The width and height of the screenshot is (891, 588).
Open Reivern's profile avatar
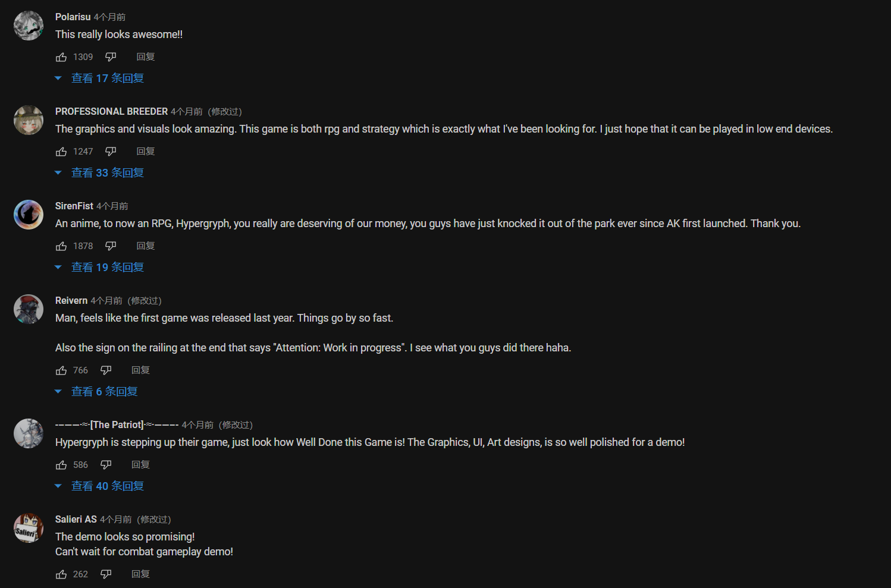pos(29,309)
